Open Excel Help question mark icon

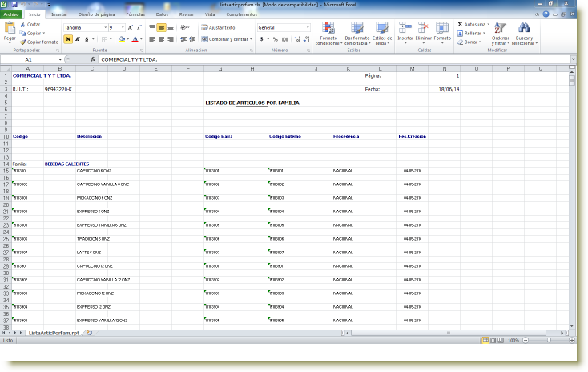coord(546,14)
